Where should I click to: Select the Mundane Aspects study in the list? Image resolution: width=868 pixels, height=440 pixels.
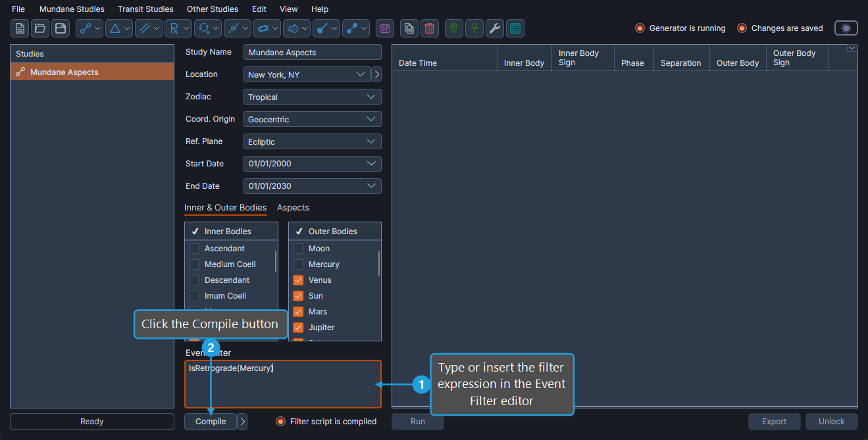(x=92, y=72)
